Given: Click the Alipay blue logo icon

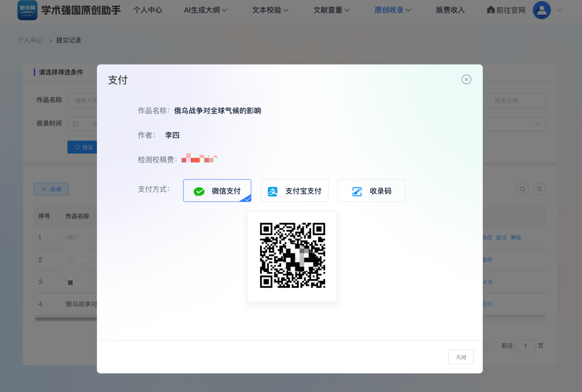Looking at the screenshot, I should pyautogui.click(x=273, y=192).
